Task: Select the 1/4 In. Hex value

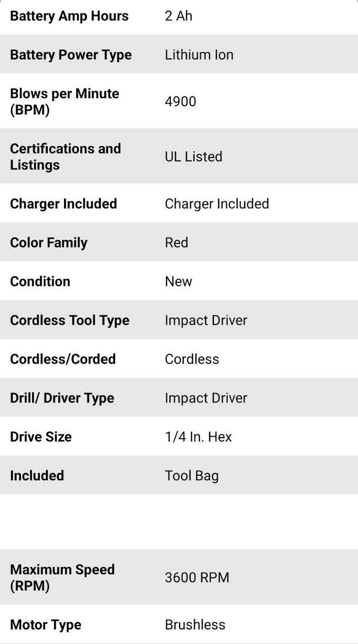Action: coord(198,437)
